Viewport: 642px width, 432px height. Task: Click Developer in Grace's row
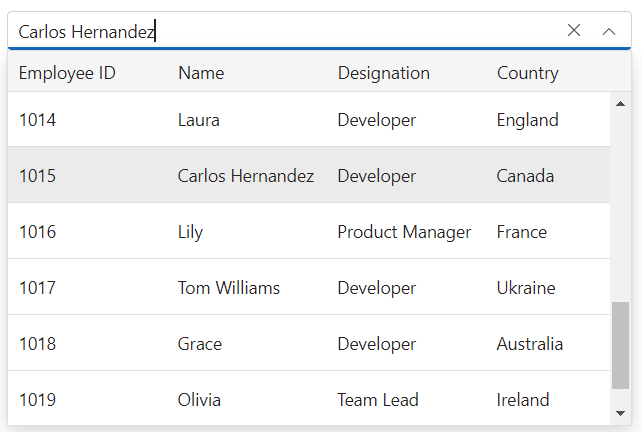(376, 344)
